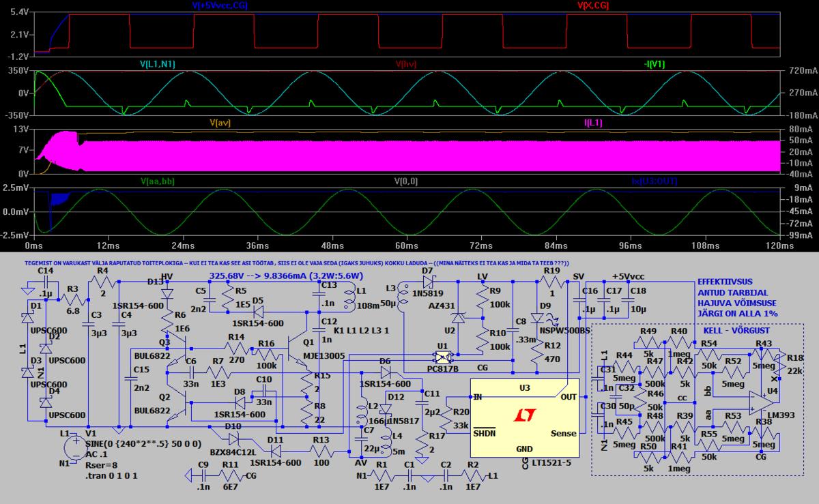Select the U4 LM393 comparator symbol
This screenshot has height=504, width=819.
[x=760, y=401]
